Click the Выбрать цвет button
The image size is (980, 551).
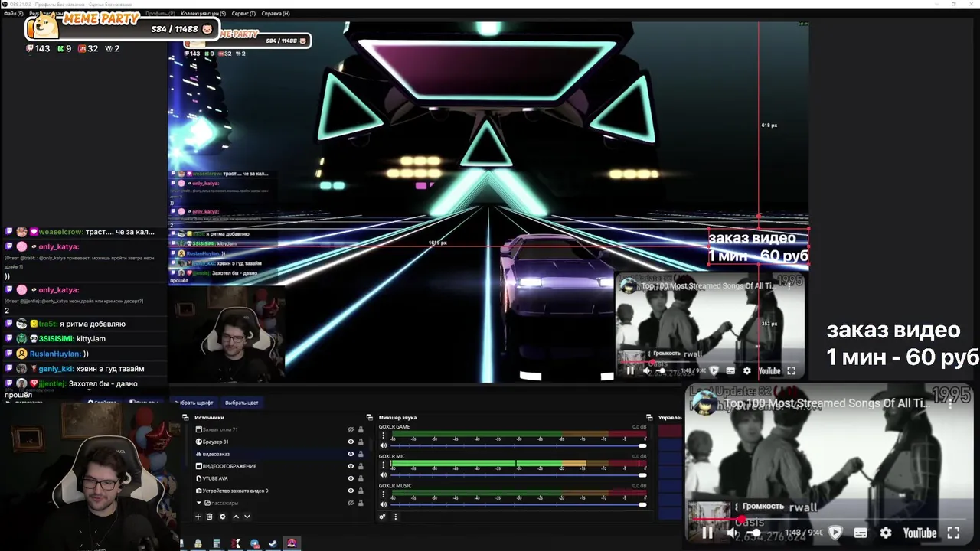point(241,403)
